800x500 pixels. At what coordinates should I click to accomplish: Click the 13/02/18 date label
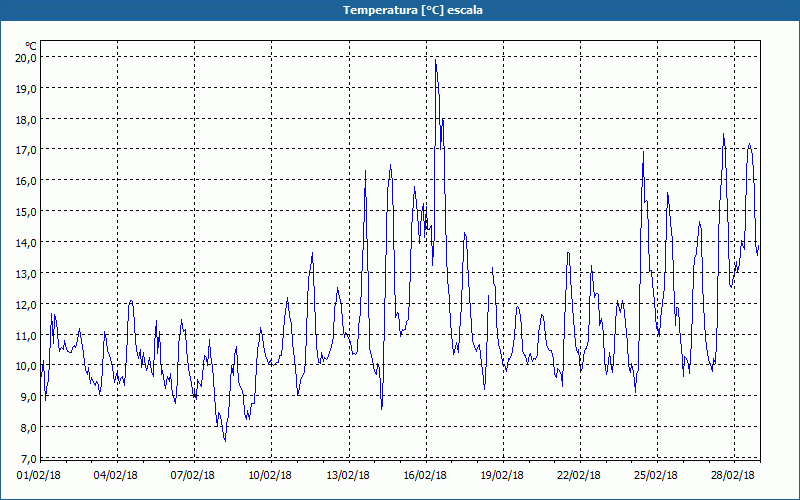(x=348, y=476)
